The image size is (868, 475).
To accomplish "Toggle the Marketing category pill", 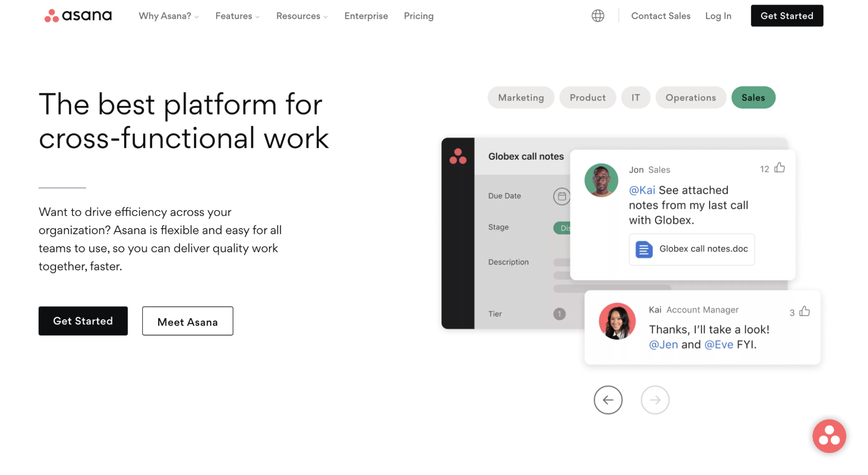I will point(521,97).
